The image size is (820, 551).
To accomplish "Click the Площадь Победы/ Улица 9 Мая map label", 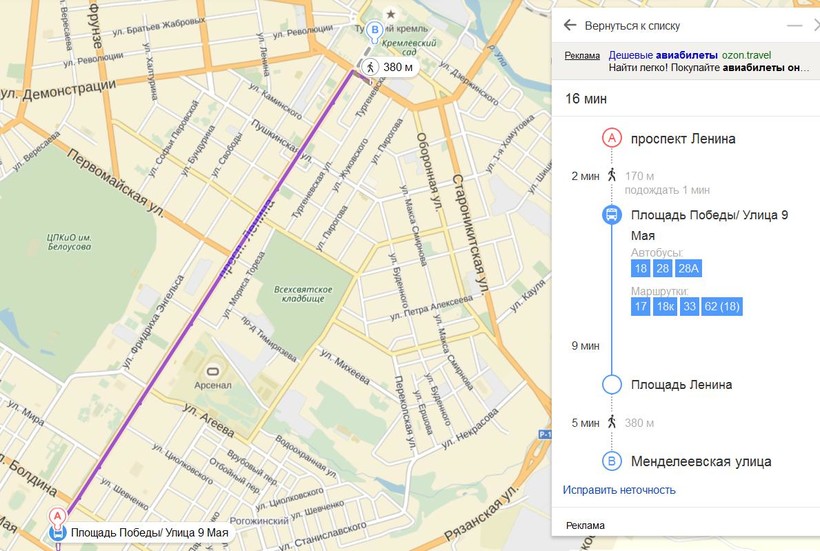I will 150,533.
